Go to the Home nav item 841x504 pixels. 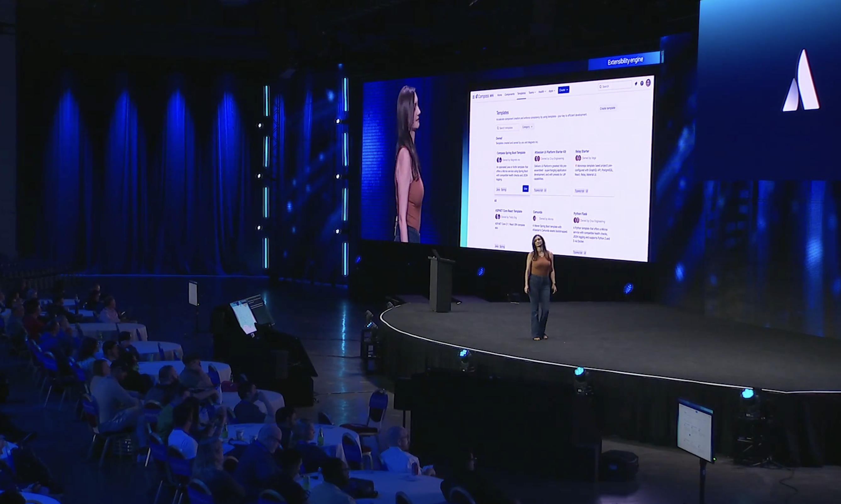click(499, 95)
